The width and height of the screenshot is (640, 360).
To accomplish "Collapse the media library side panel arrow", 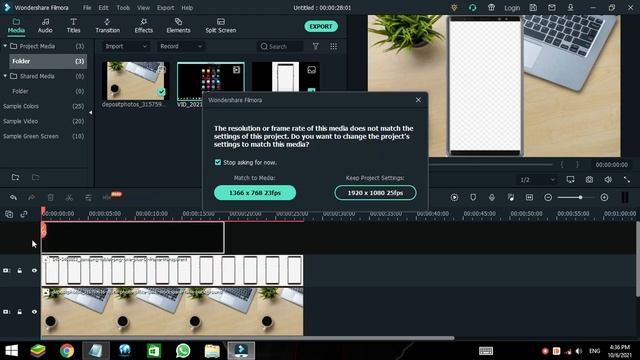I will pos(91,112).
